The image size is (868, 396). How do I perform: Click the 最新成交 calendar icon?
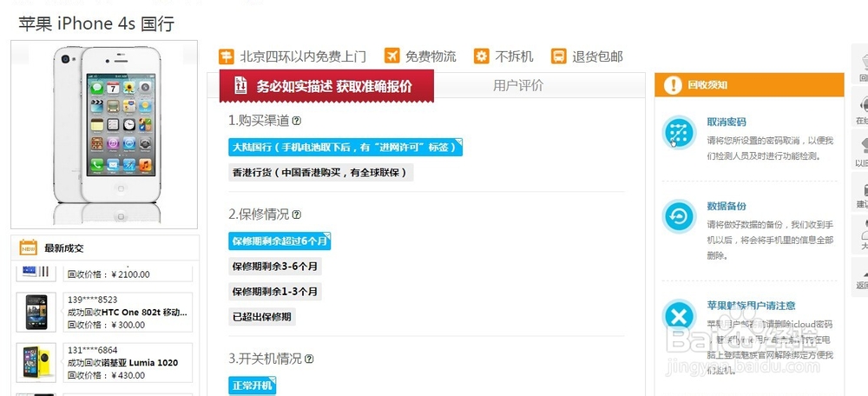pyautogui.click(x=29, y=247)
